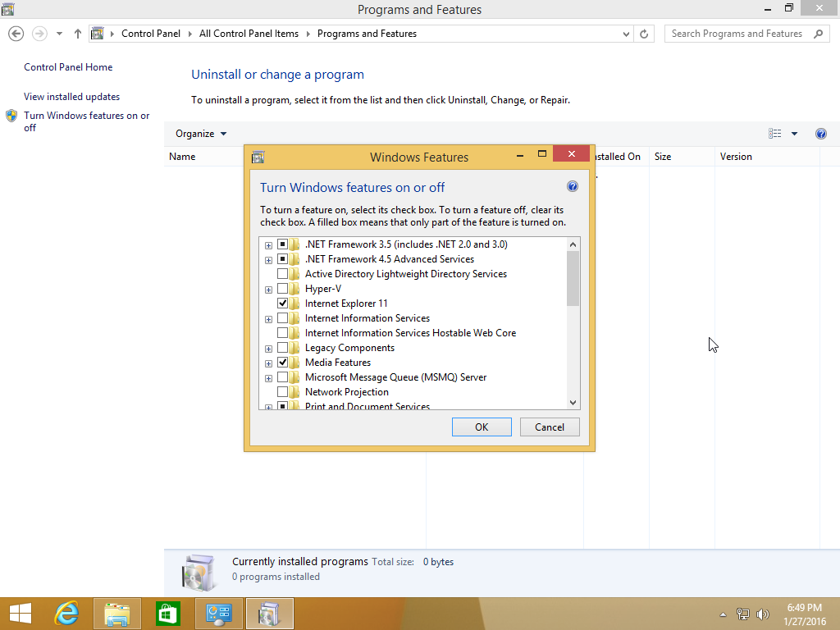Toggle .NET Framework 4.5 Advanced Services checkbox

[x=282, y=259]
